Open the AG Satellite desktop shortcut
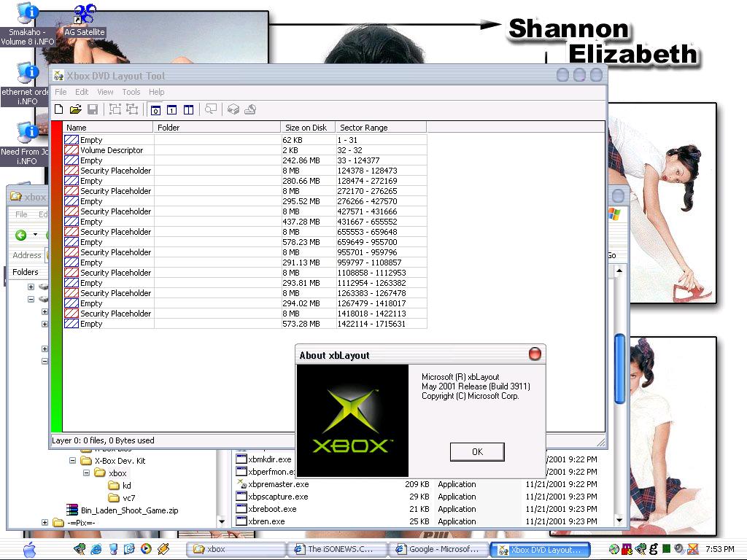747x560 pixels. tap(85, 20)
